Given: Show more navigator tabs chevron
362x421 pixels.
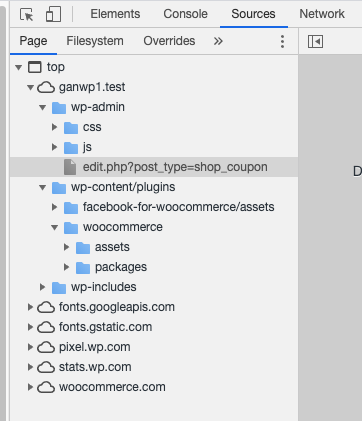Looking at the screenshot, I should coord(218,41).
